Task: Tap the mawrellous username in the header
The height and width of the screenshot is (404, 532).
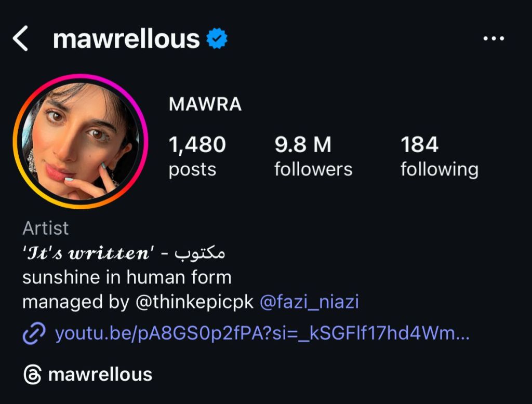Action: click(x=126, y=39)
